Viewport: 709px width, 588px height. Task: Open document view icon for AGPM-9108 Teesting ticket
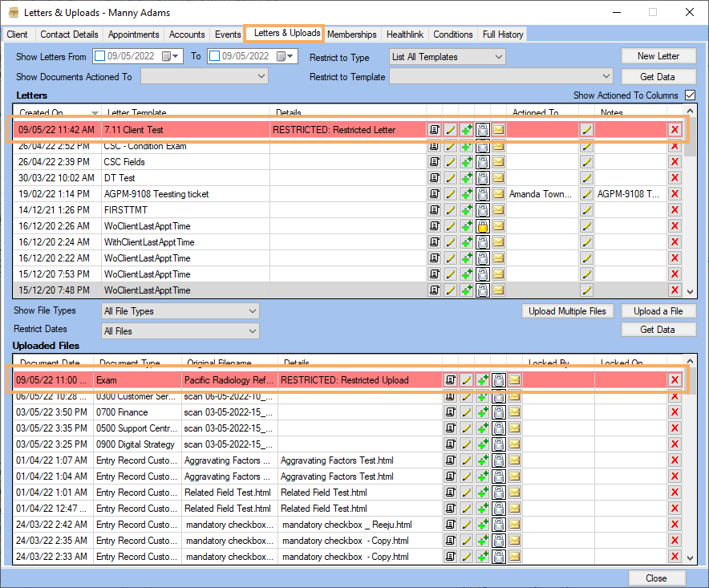(x=435, y=194)
